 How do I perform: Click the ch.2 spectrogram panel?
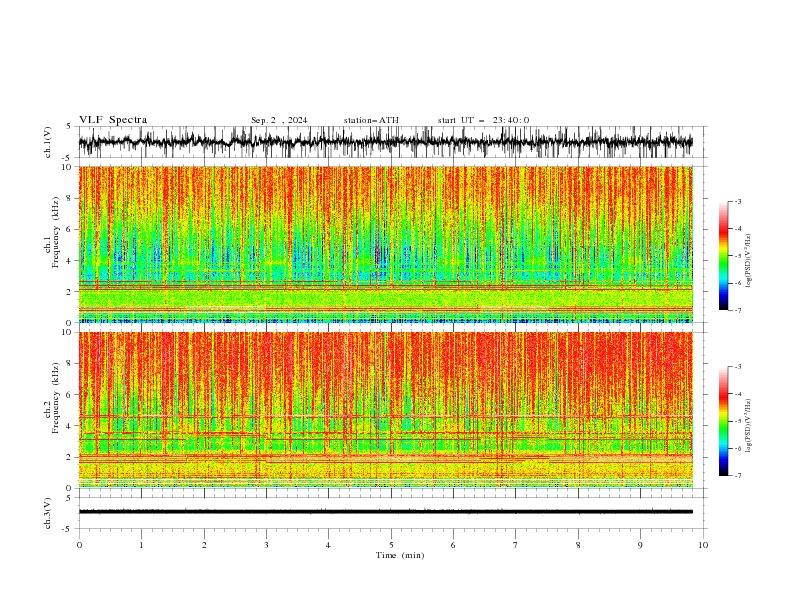pos(385,410)
